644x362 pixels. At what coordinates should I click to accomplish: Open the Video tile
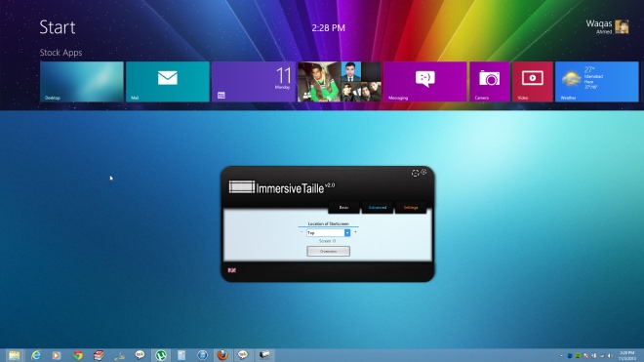(x=533, y=82)
